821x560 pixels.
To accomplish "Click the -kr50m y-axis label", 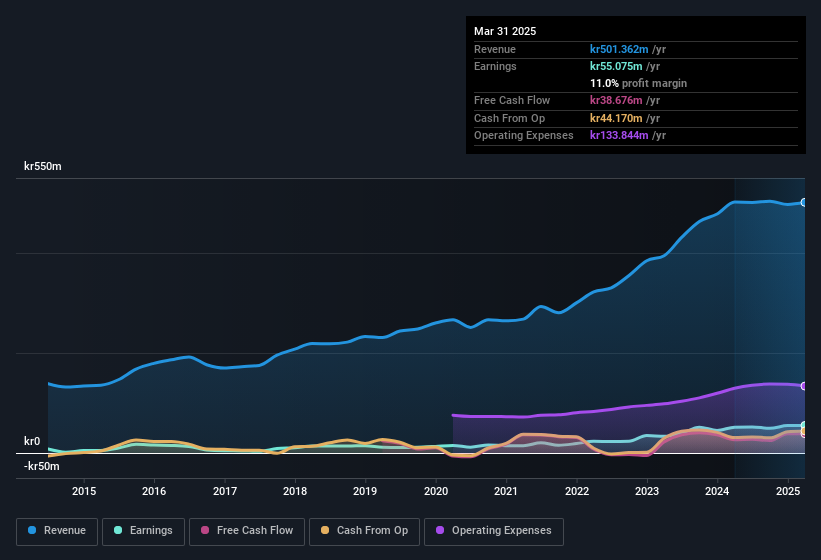I will (41, 466).
